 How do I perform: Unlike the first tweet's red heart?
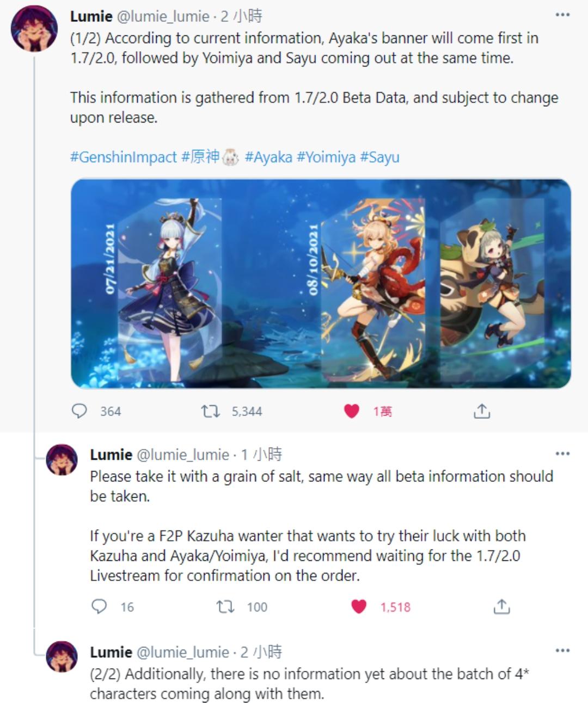pyautogui.click(x=352, y=411)
